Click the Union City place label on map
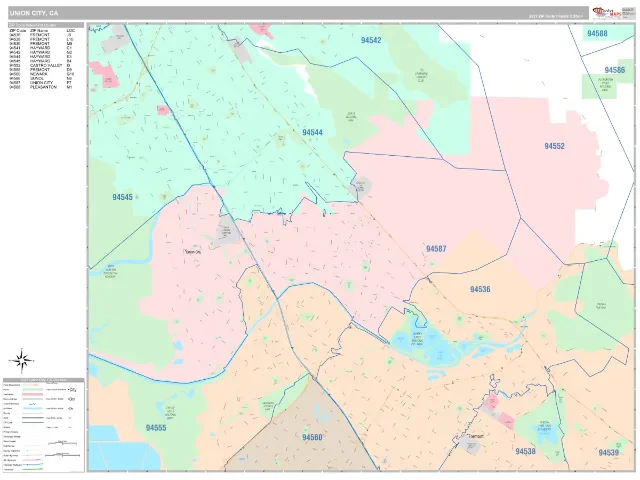Viewport: 640px width, 480px height. point(193,252)
